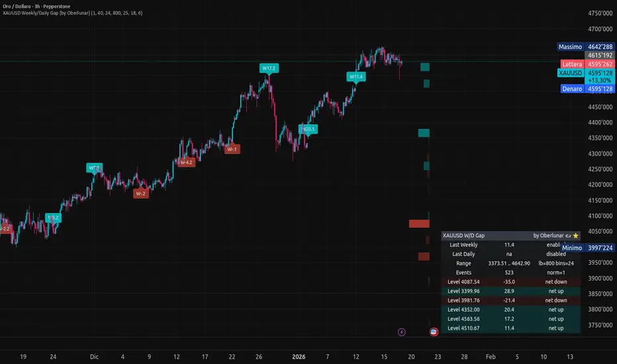This screenshot has width=617, height=364.
Task: Click the 'Level 4510.67' row
Action: [x=510, y=328]
